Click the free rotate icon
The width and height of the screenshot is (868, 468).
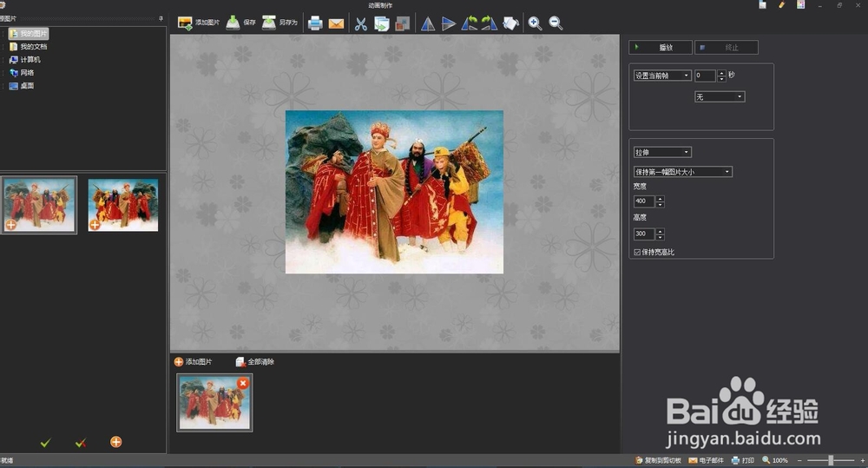pyautogui.click(x=510, y=23)
